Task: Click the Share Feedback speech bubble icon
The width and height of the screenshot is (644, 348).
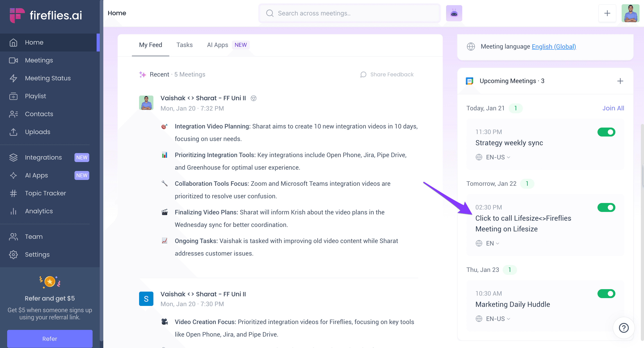Action: coord(363,75)
